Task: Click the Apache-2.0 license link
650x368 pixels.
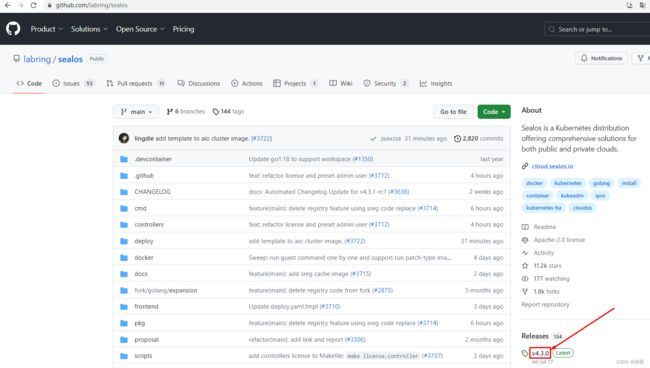Action: pos(559,240)
